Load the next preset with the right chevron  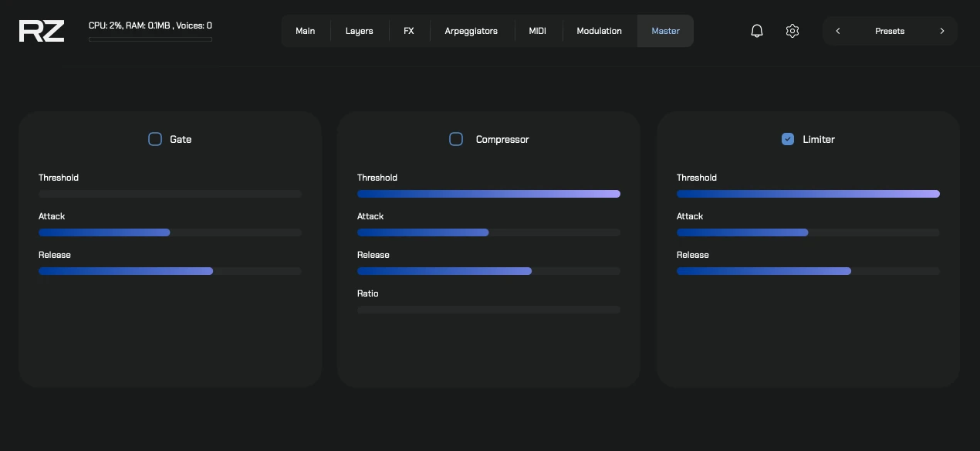(x=942, y=31)
